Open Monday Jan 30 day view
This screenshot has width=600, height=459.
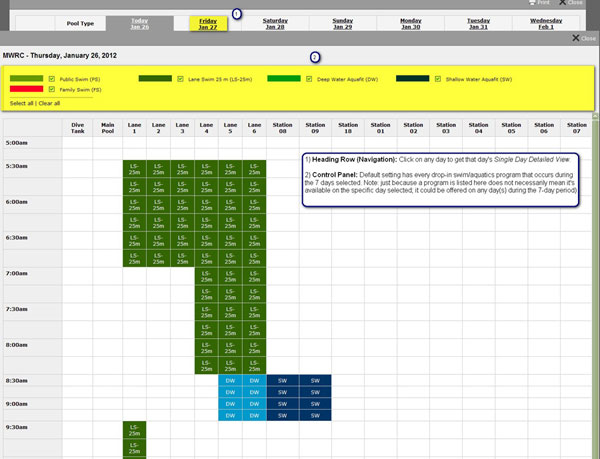point(410,23)
